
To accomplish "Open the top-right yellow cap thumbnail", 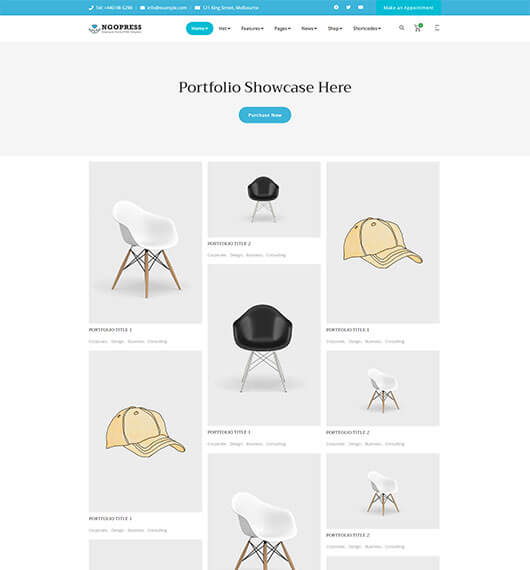I will click(x=383, y=242).
